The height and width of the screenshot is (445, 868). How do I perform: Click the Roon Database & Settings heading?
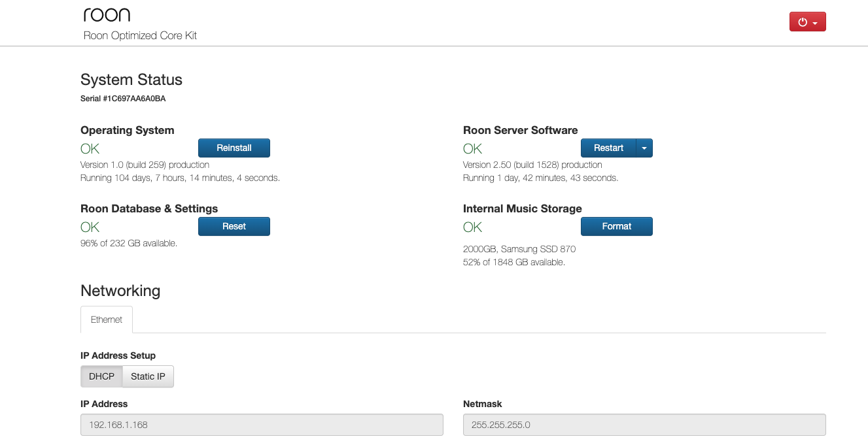[149, 208]
